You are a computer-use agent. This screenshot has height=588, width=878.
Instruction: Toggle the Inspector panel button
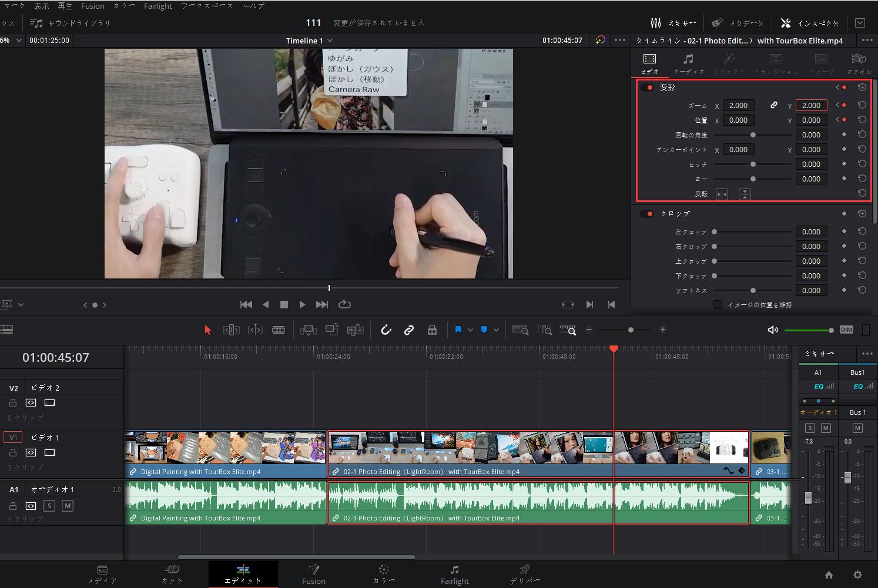[x=810, y=23]
